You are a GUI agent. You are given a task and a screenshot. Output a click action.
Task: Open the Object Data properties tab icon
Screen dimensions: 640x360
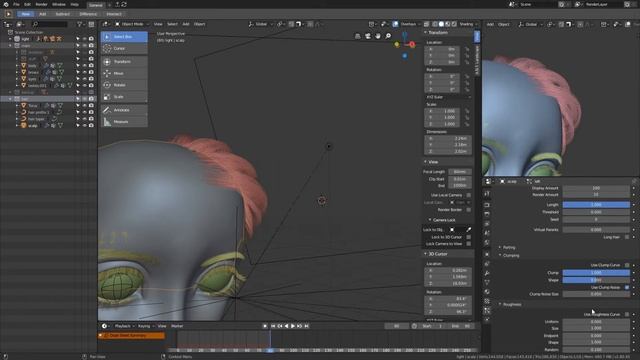click(x=487, y=282)
